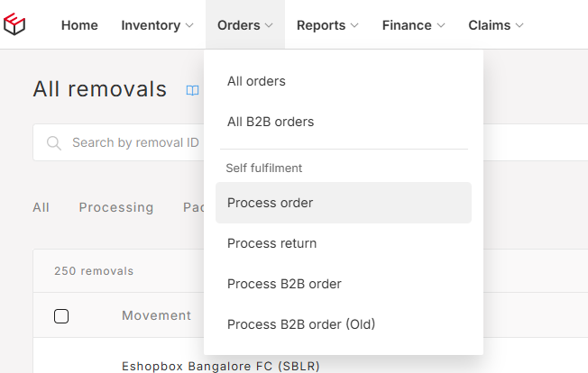Expand the Inventory dropdown chevron
The width and height of the screenshot is (588, 373).
(x=189, y=25)
